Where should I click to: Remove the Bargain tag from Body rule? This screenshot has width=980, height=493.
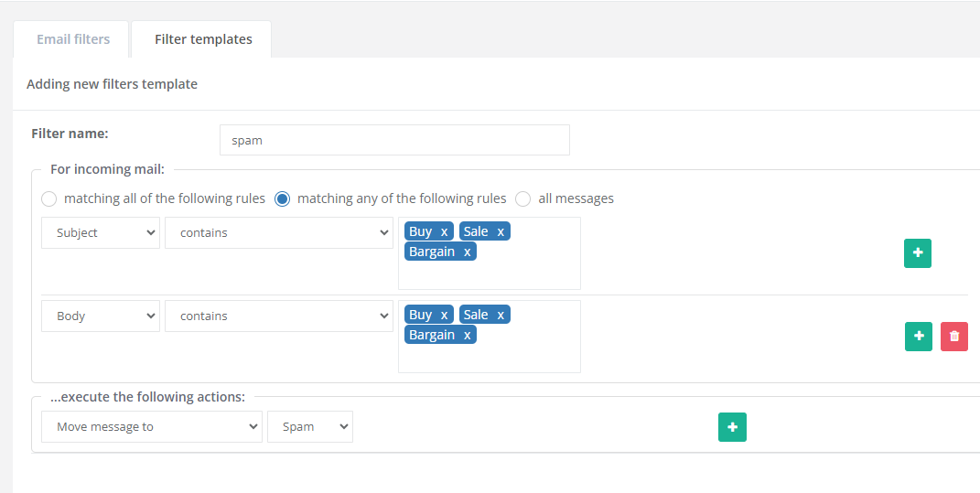coord(467,336)
